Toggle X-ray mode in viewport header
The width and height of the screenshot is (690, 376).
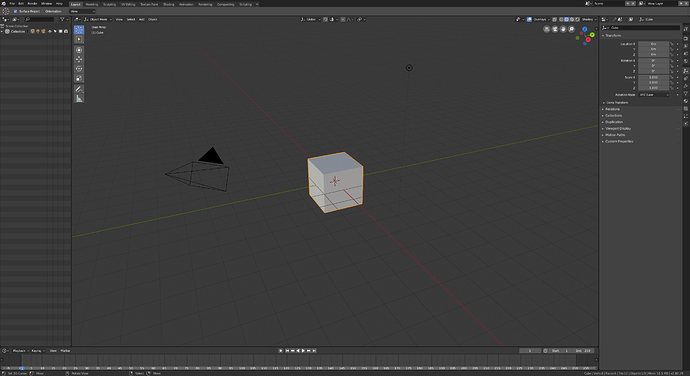[x=554, y=19]
